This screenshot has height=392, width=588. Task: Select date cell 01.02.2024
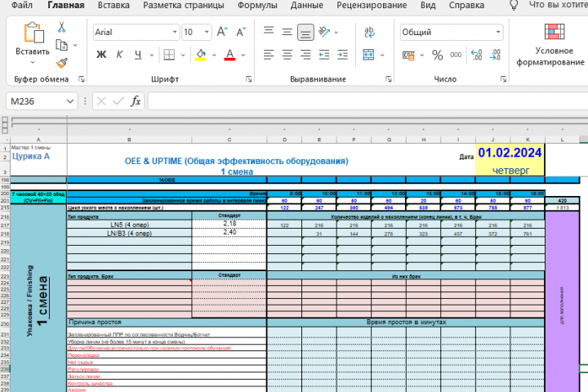[x=510, y=153]
